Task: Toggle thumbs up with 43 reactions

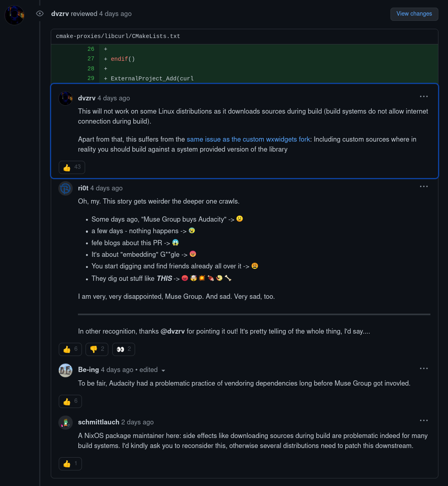Action: point(72,167)
